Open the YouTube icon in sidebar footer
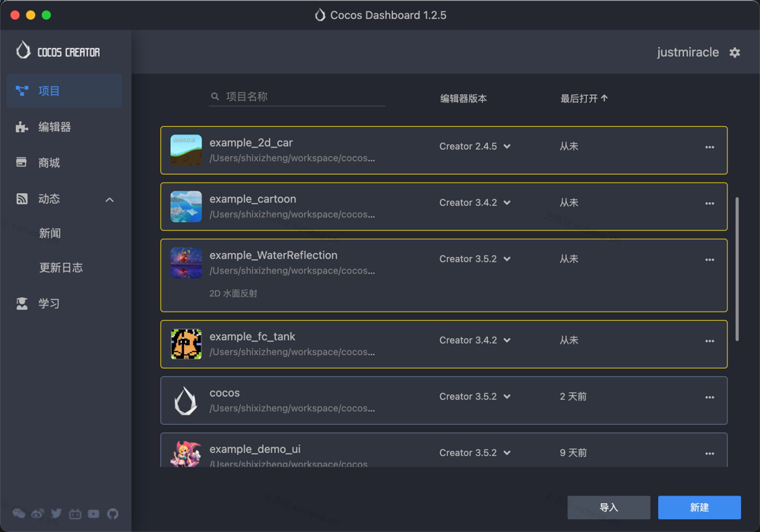Viewport: 760px width, 532px height. pyautogui.click(x=93, y=514)
